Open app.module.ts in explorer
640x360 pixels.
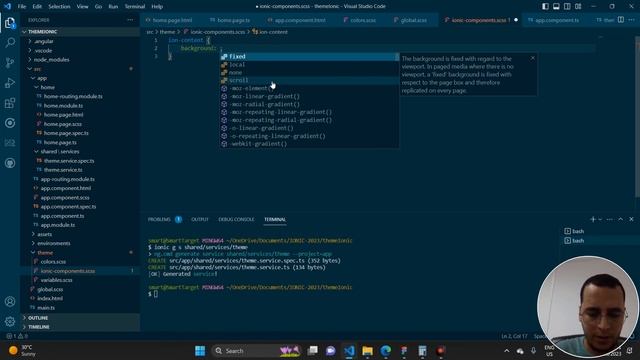click(x=58, y=225)
